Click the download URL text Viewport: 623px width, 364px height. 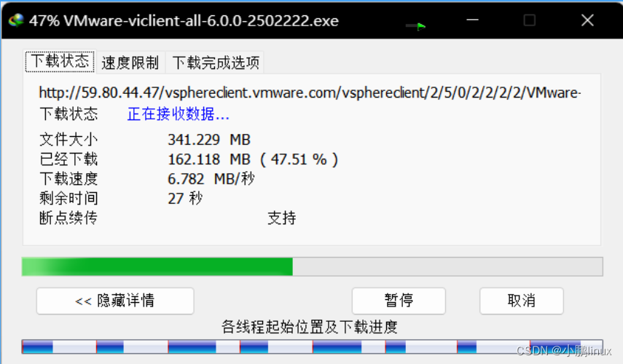pyautogui.click(x=310, y=93)
